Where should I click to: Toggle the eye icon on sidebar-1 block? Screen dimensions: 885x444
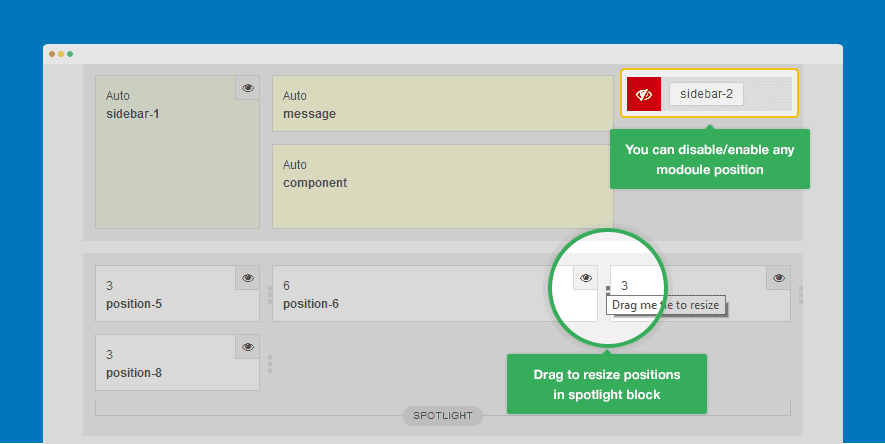click(247, 88)
